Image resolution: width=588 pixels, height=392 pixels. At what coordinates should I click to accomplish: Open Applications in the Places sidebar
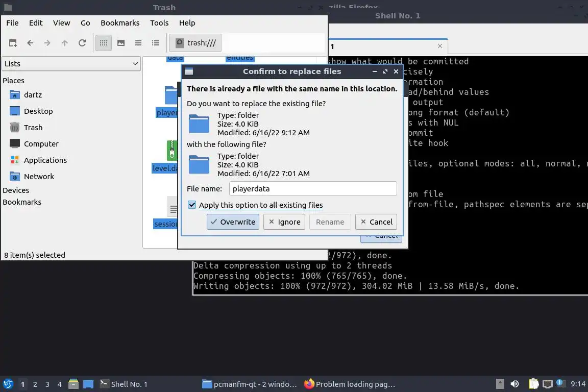(38, 160)
